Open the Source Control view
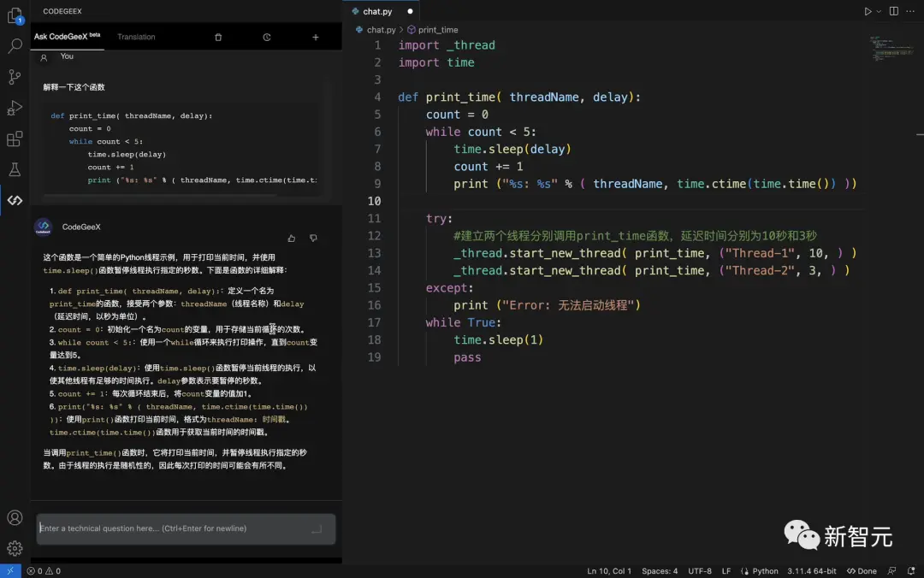This screenshot has height=578, width=924. (15, 77)
